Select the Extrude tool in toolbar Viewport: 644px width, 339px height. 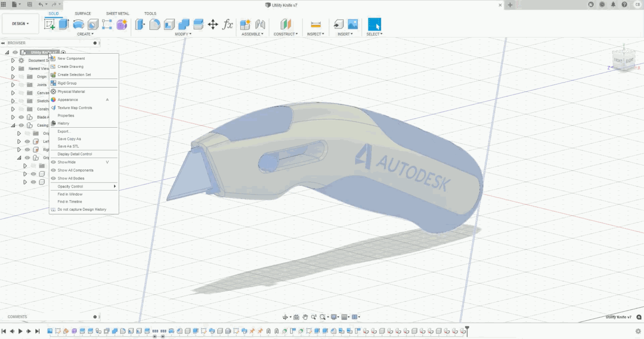[64, 24]
